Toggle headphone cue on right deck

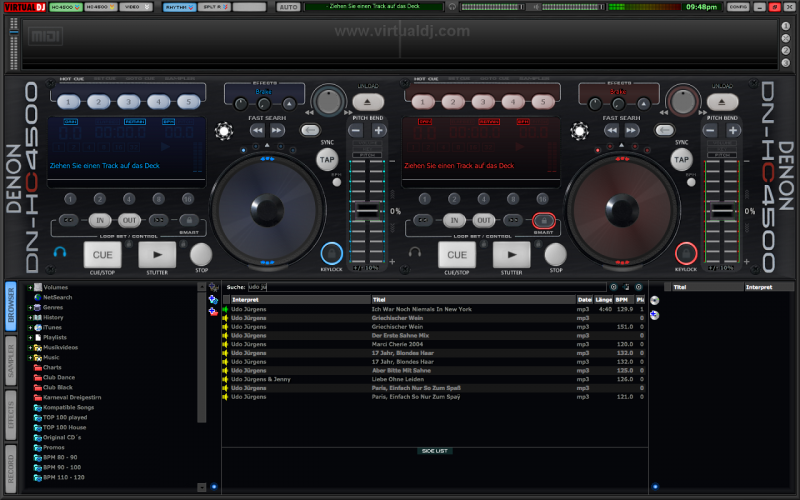pos(415,252)
